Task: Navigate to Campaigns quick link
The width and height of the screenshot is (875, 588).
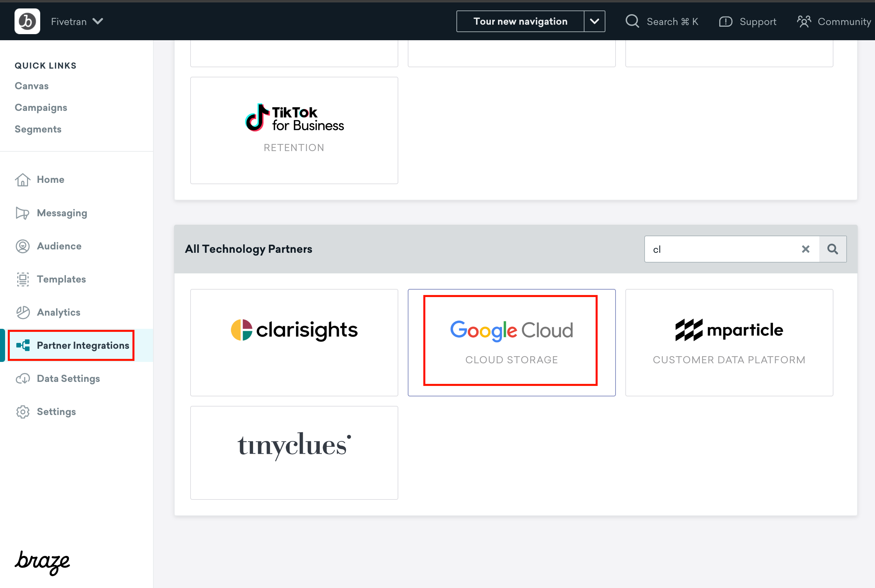Action: [41, 107]
